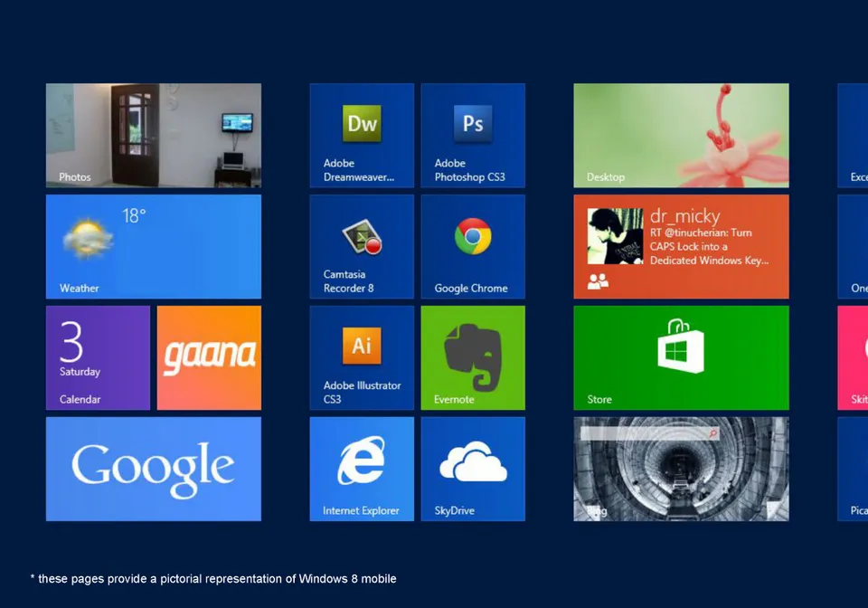Click the Google search tile
The image size is (868, 608).
click(154, 469)
